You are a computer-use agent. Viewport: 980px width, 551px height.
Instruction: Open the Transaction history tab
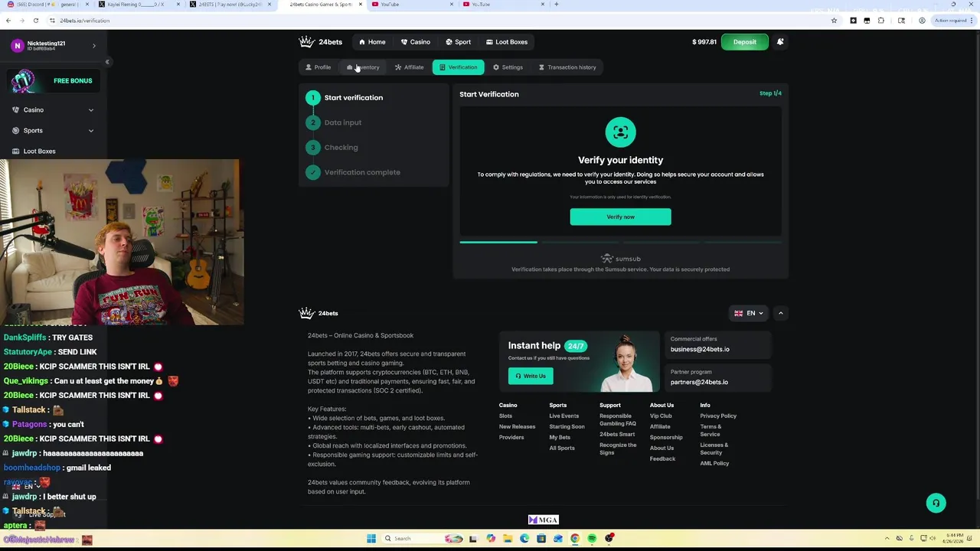567,67
